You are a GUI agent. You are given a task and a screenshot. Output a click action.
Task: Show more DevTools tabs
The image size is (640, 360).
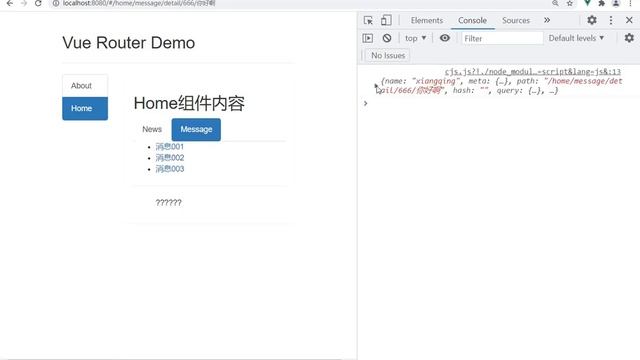(547, 20)
